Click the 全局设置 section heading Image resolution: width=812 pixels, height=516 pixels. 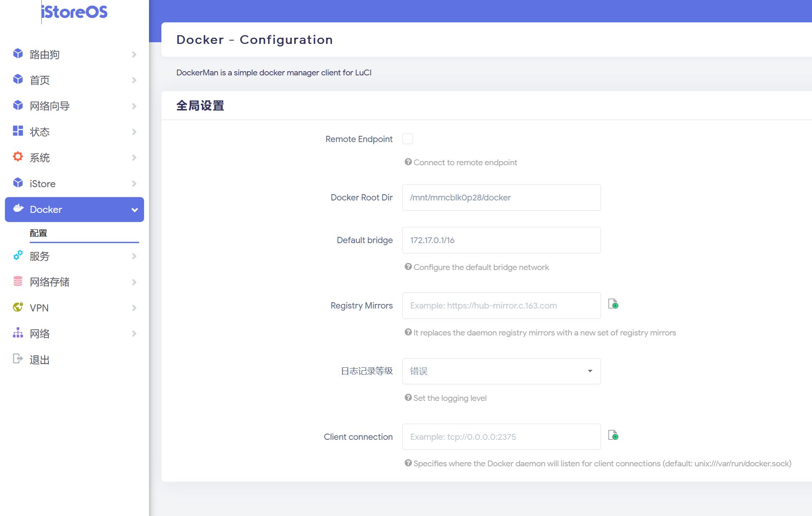[200, 106]
